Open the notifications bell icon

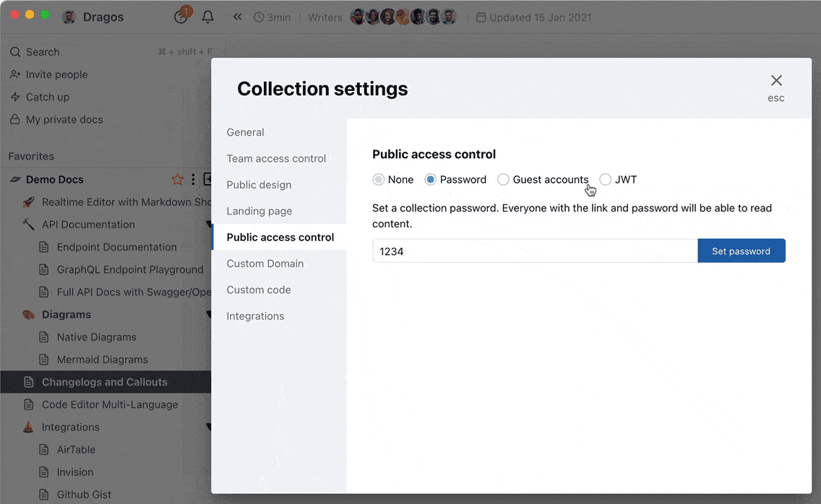[x=208, y=17]
